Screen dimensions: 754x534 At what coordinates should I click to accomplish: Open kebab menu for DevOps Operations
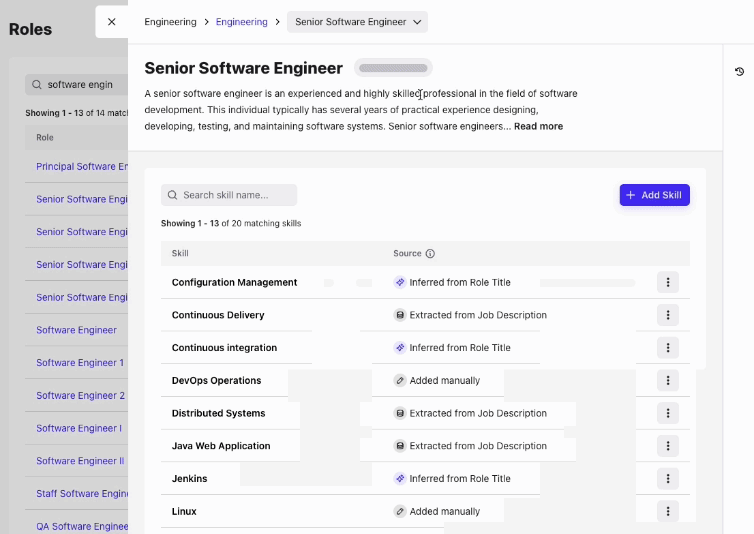(x=668, y=381)
